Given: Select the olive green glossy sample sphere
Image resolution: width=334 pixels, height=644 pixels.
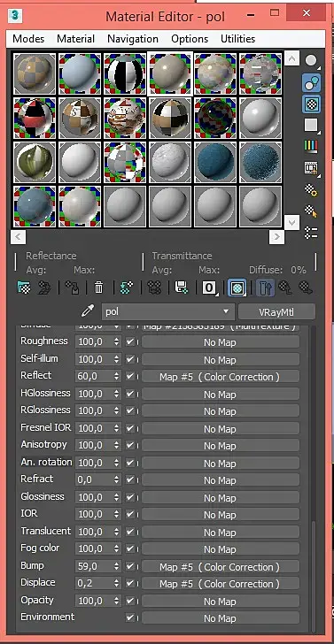Looking at the screenshot, I should pos(35,162).
